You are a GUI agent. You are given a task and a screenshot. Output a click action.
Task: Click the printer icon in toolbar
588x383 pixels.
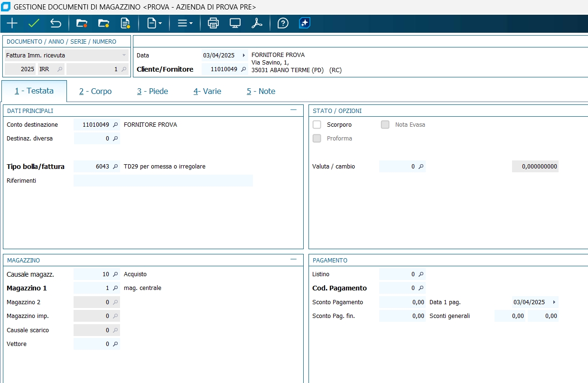(214, 23)
